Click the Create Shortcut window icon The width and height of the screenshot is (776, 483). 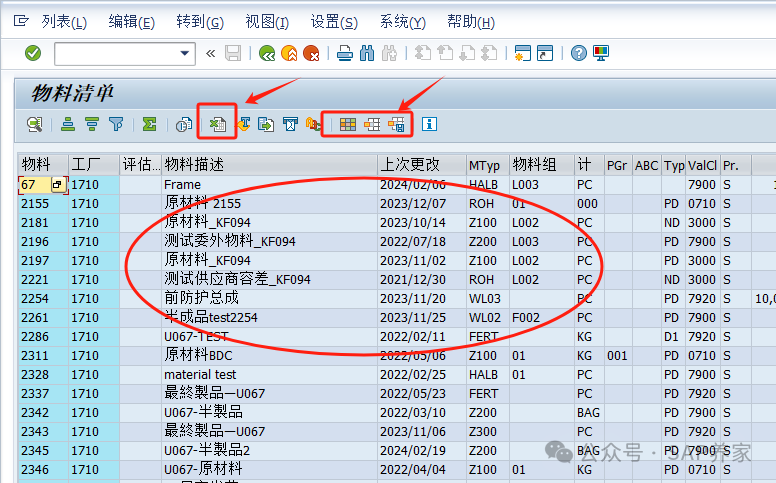click(x=545, y=53)
